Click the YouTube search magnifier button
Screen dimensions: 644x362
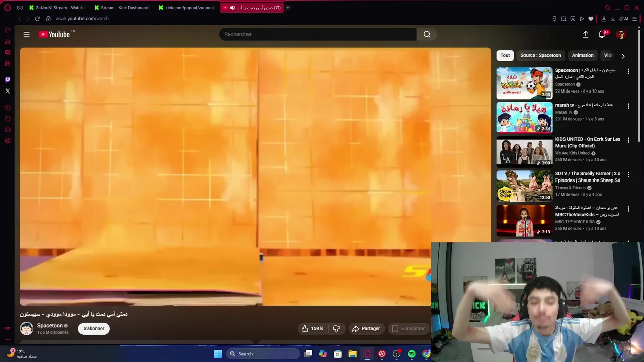tap(427, 34)
